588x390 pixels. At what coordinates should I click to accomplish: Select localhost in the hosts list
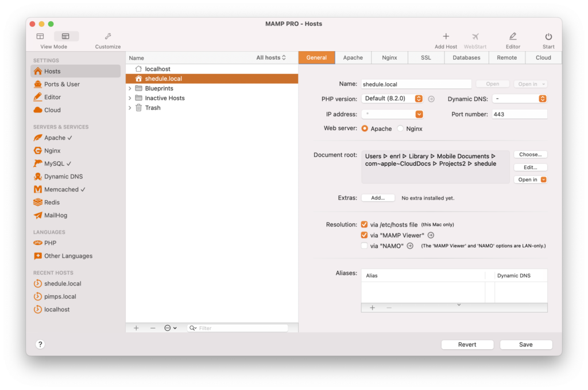[212, 69]
